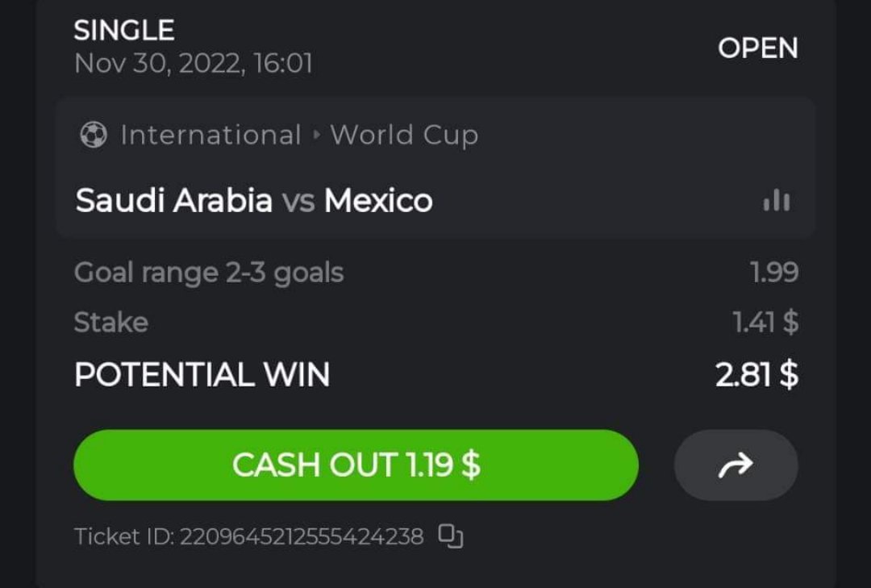The height and width of the screenshot is (588, 871).
Task: Click the 1.99 odds value
Action: (774, 273)
